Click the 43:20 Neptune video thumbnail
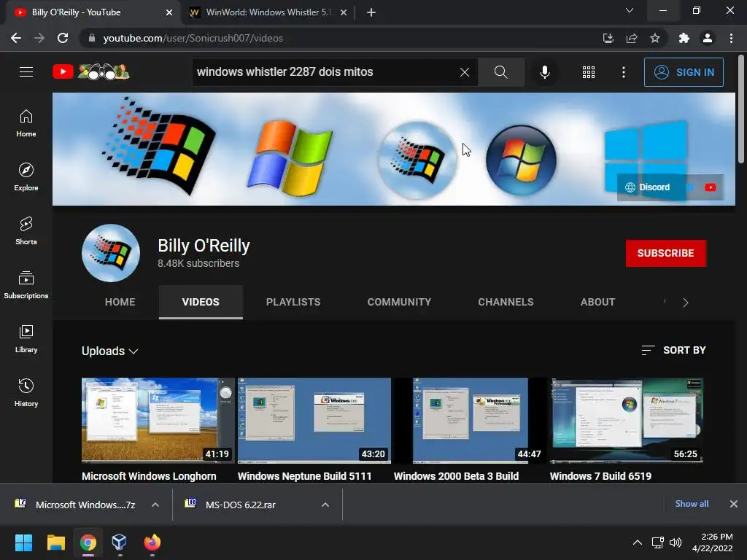 coord(314,421)
